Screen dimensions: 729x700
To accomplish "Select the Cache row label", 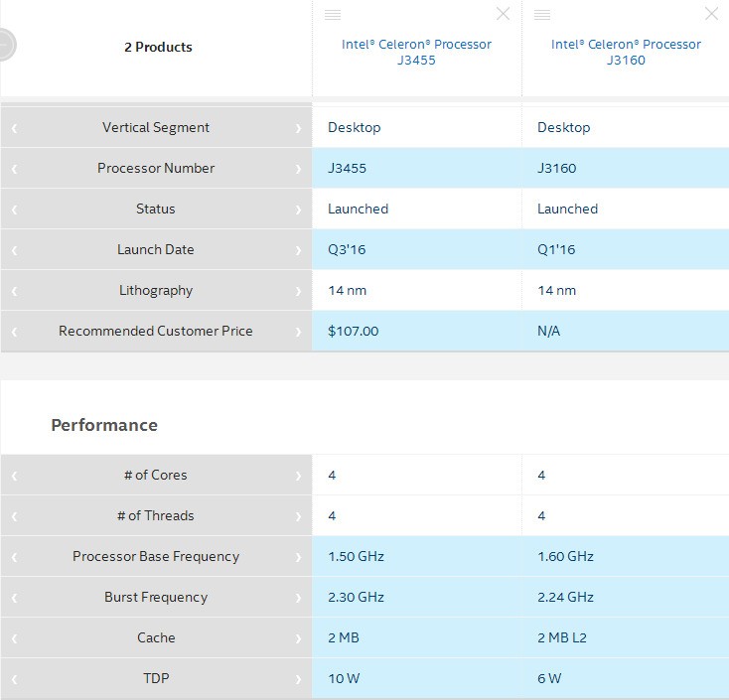I will [156, 637].
